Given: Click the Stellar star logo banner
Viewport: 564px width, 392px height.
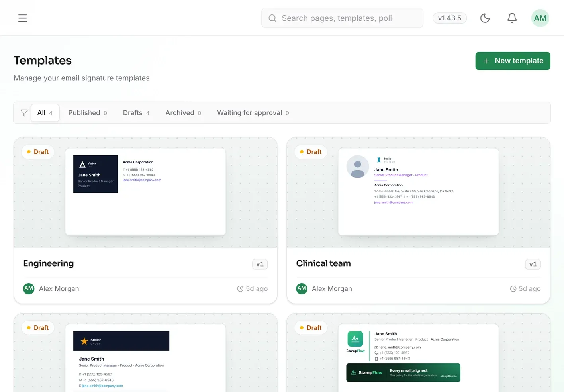Looking at the screenshot, I should [x=121, y=341].
